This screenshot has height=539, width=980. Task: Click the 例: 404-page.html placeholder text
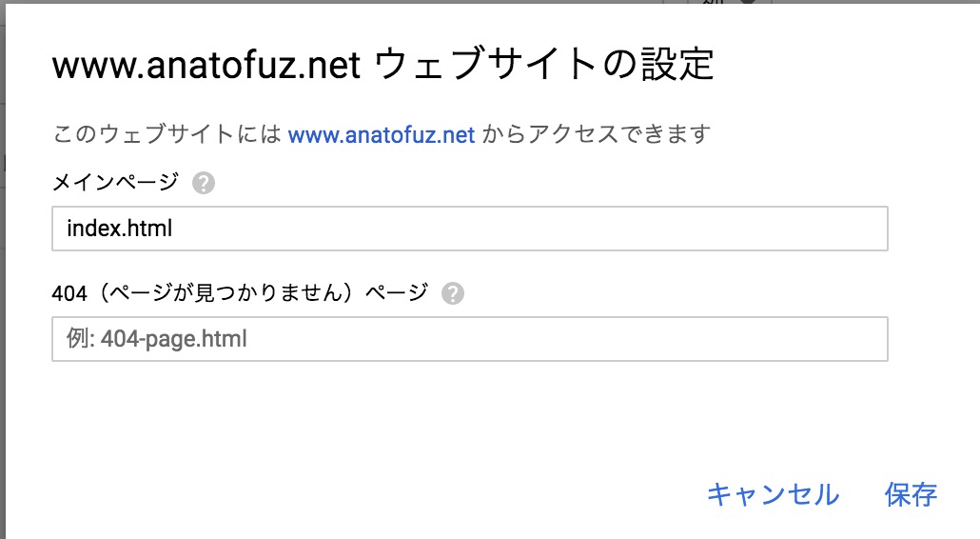point(157,339)
